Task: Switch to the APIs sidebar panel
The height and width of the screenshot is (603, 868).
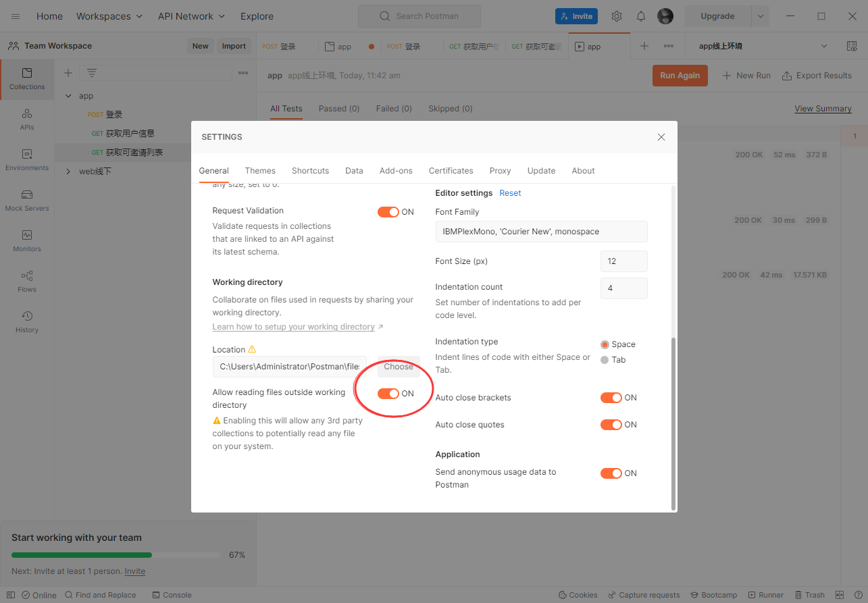Action: pos(27,120)
